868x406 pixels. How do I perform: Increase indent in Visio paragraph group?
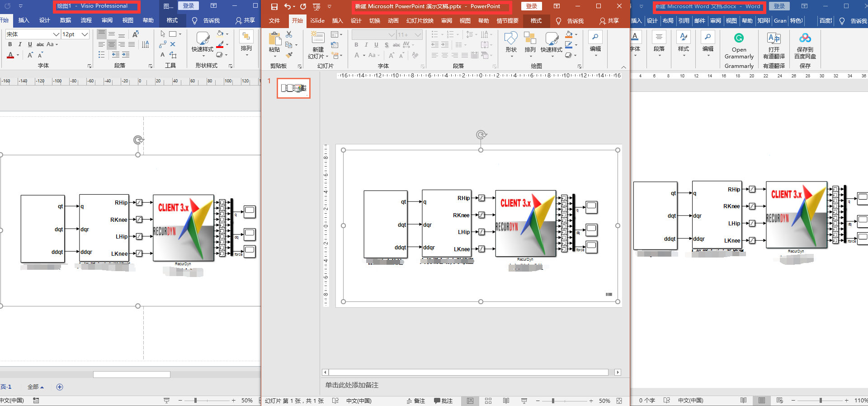click(126, 55)
